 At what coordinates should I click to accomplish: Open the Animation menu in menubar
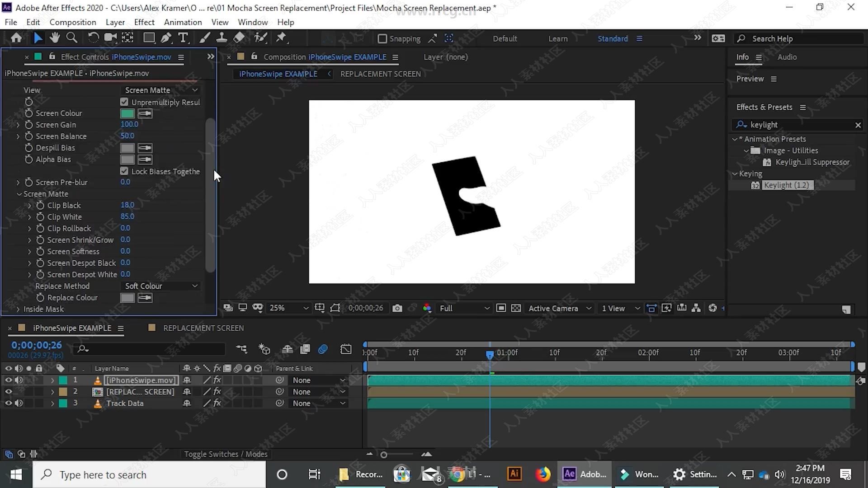tap(183, 22)
